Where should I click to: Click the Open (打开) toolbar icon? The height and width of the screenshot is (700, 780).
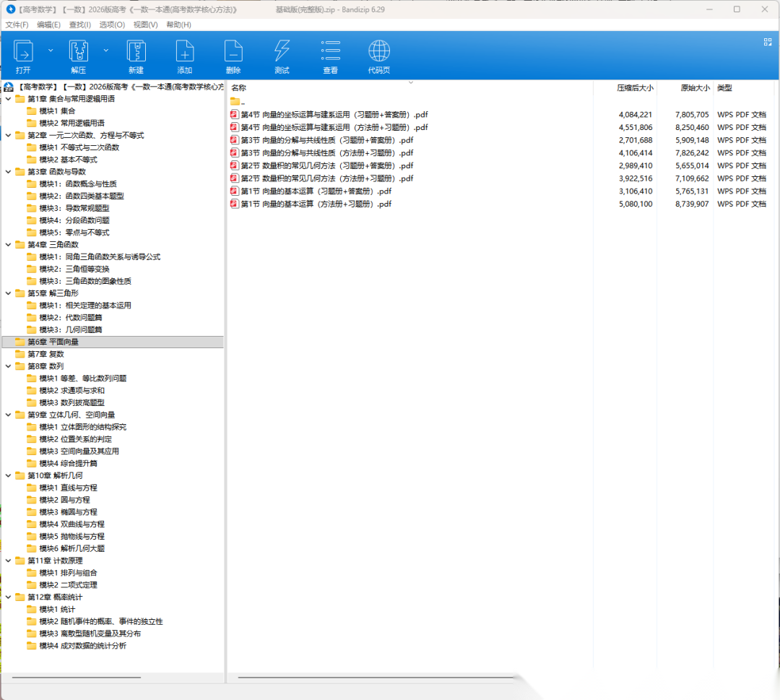click(x=23, y=51)
